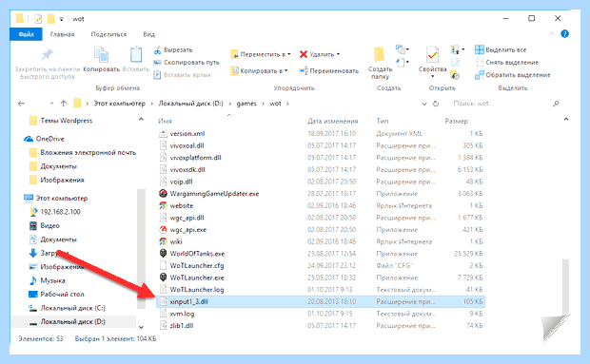Image resolution: width=590 pixels, height=364 pixels.
Task: Open the Файл tab
Action: [27, 34]
